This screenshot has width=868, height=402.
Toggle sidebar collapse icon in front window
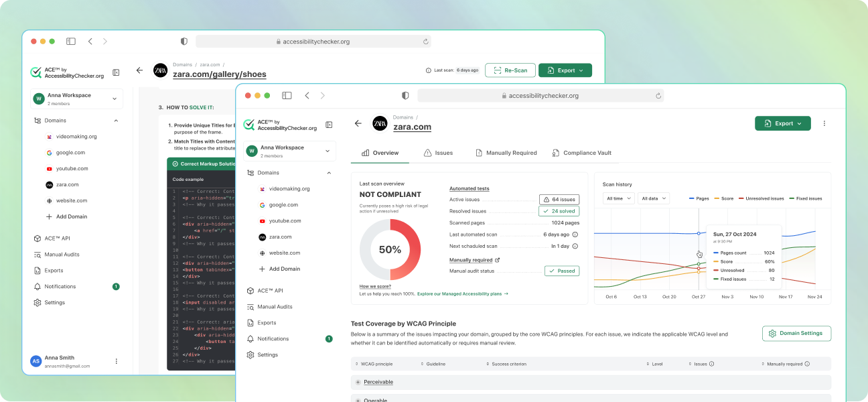[329, 125]
